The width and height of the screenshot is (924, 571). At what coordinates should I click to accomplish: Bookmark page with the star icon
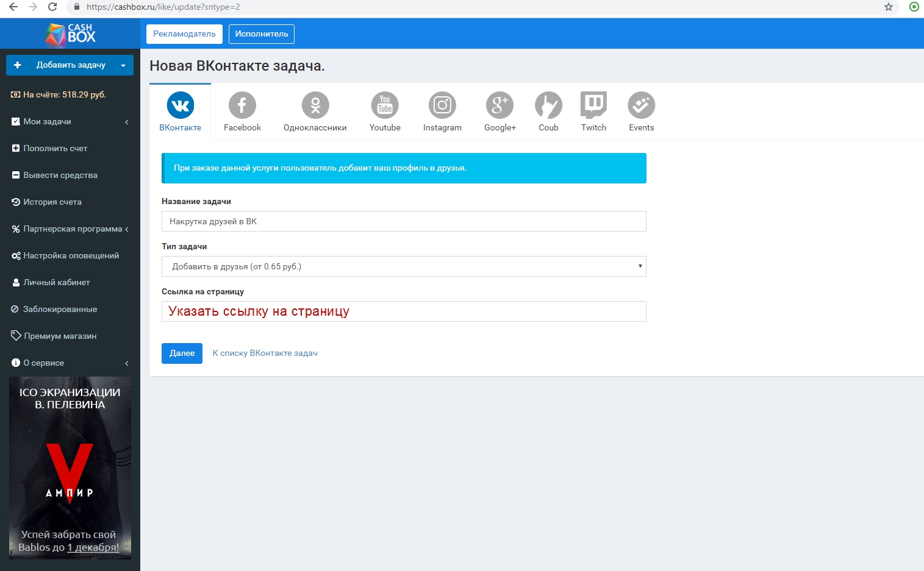click(x=888, y=7)
